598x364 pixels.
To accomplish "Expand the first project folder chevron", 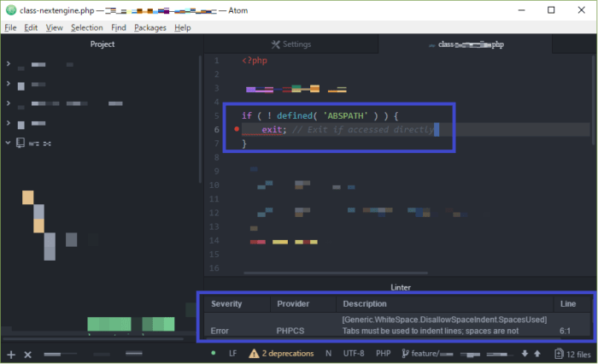I will point(8,64).
